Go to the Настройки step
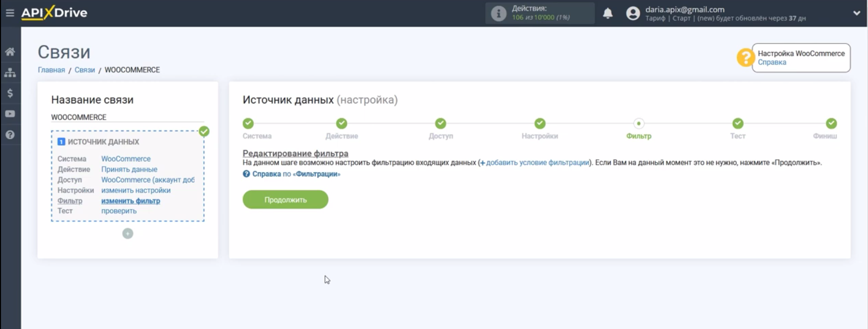868x329 pixels. [x=540, y=123]
